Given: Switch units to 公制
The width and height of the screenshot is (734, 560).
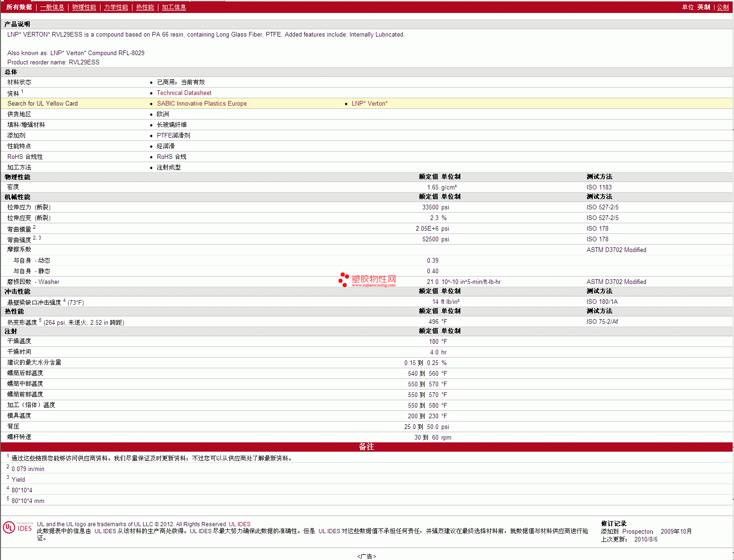Looking at the screenshot, I should click(723, 7).
